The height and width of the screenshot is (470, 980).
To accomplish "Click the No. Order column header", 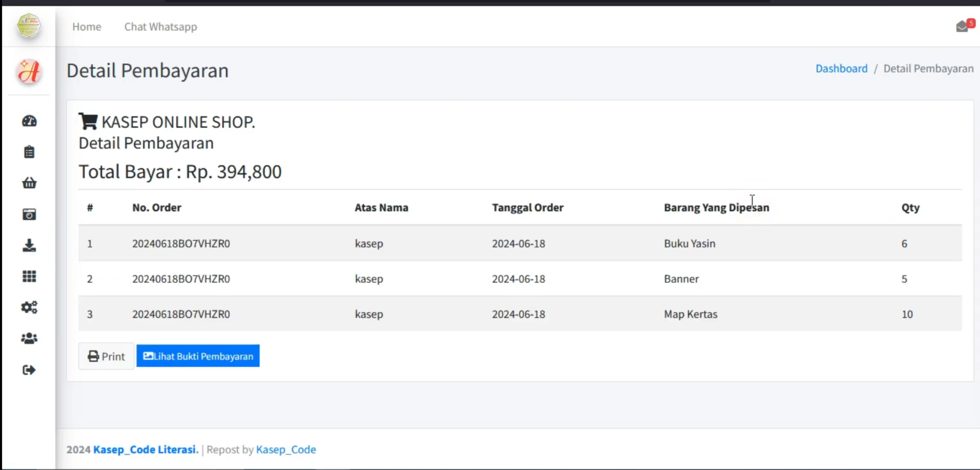I will (x=157, y=207).
